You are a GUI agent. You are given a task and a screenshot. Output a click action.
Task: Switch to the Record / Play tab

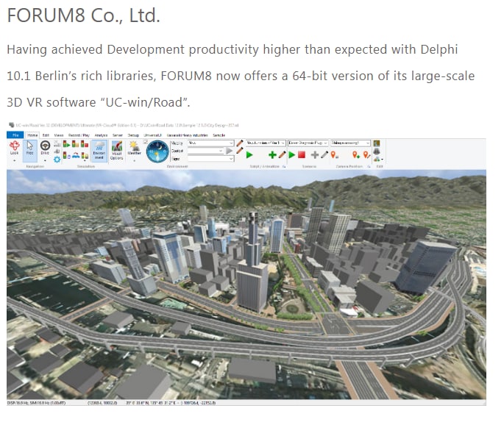coord(79,135)
